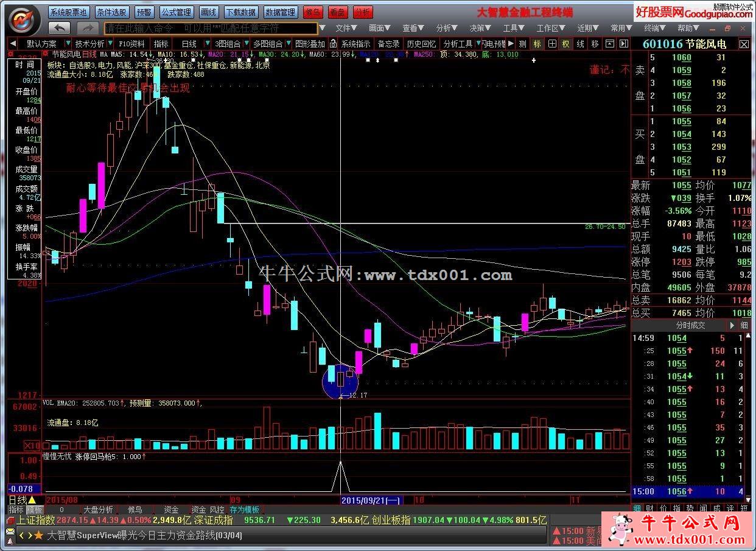Screen dimensions: 756x551
Task: Click the lock icon after 图形叠加
Action: pos(333,44)
